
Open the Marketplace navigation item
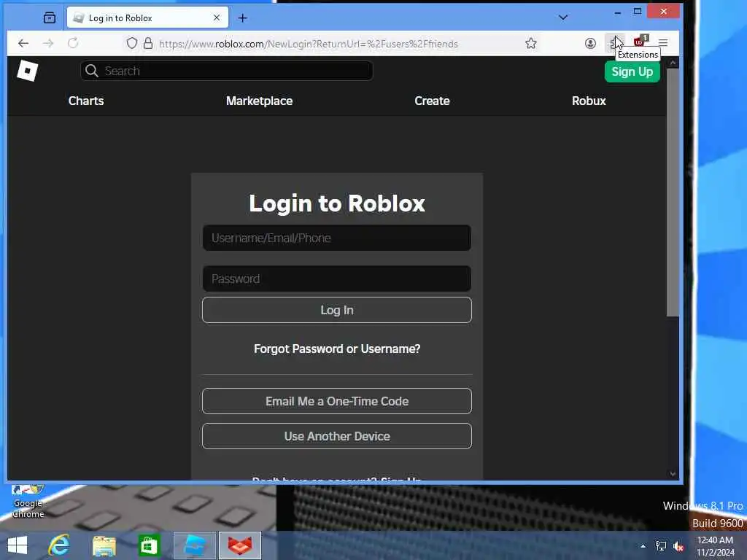point(259,101)
